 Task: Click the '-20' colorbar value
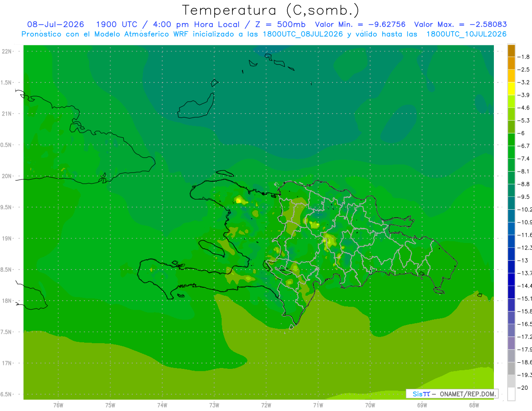pos(523,388)
